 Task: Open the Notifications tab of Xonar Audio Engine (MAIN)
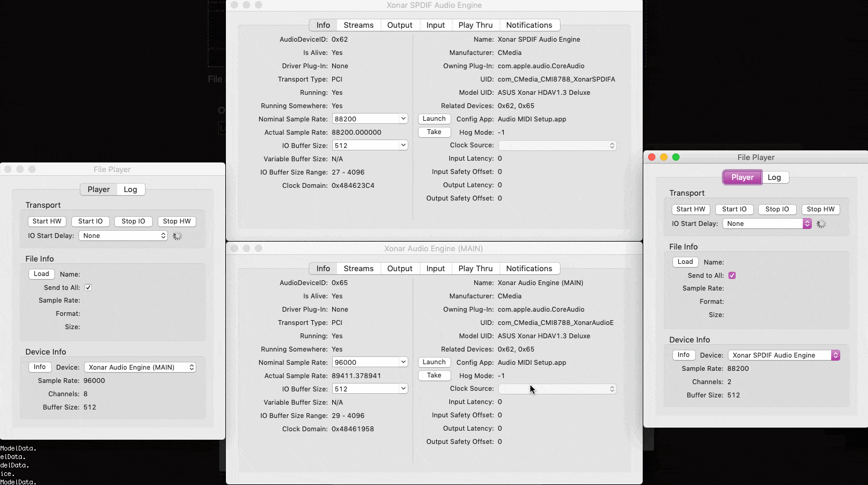pyautogui.click(x=529, y=268)
